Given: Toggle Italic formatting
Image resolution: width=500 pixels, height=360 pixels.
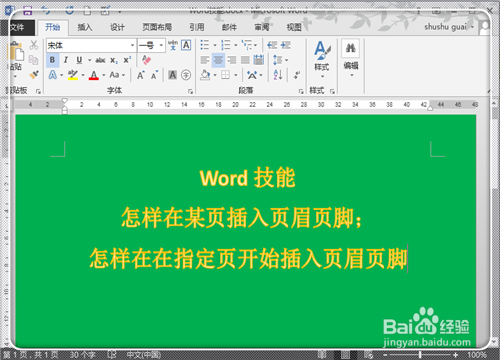Looking at the screenshot, I should click(66, 60).
